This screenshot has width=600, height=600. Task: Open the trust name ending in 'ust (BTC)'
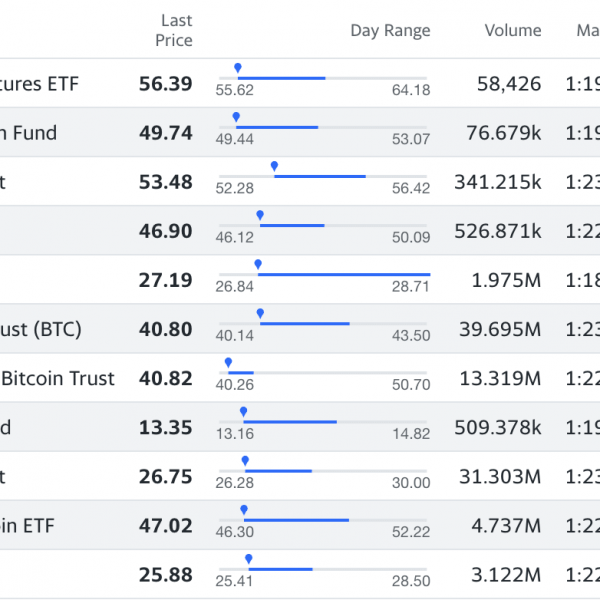coord(41,329)
